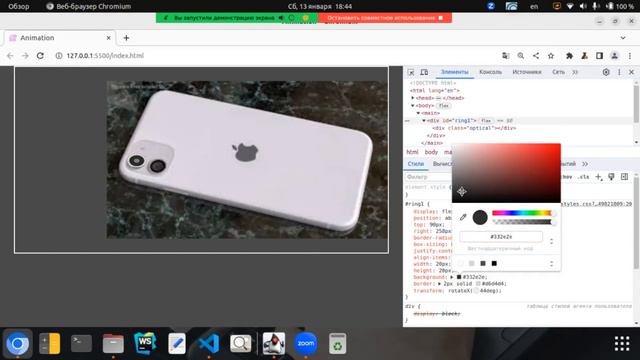Reload the page in Chromium

point(40,56)
